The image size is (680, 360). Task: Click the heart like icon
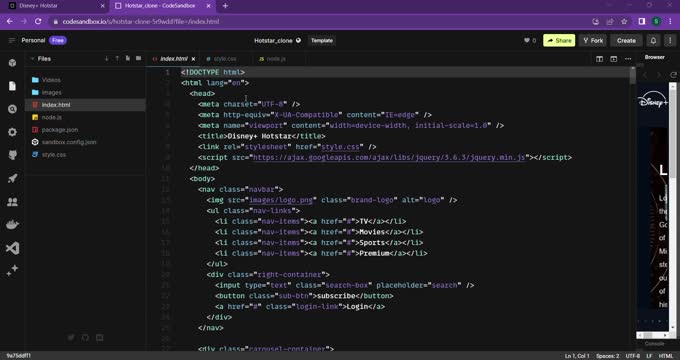[527, 40]
